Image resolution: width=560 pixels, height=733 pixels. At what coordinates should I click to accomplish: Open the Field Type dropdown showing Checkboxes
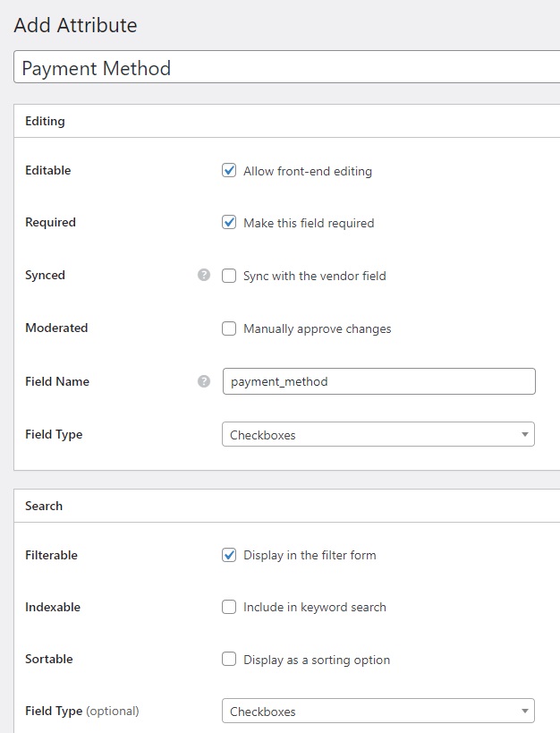pos(376,433)
